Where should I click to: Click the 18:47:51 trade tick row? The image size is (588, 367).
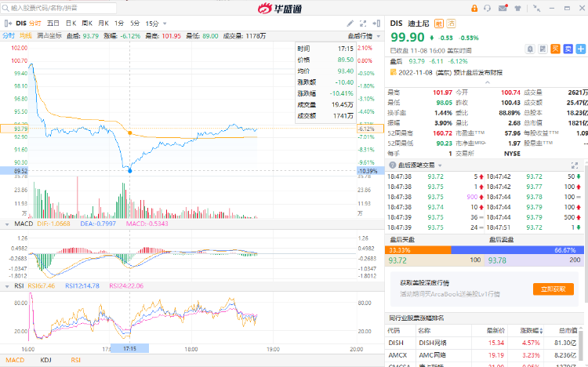(535, 227)
